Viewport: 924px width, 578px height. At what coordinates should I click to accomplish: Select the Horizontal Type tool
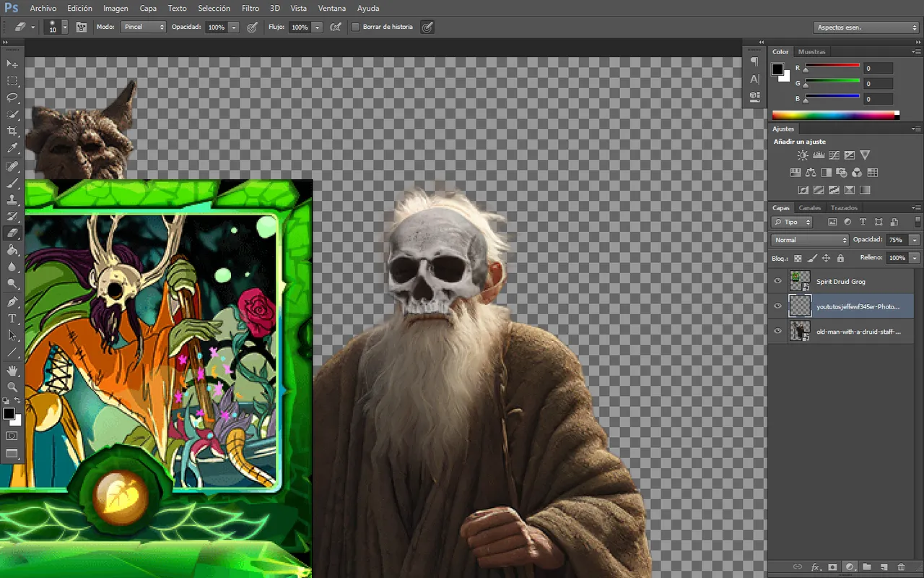(12, 319)
